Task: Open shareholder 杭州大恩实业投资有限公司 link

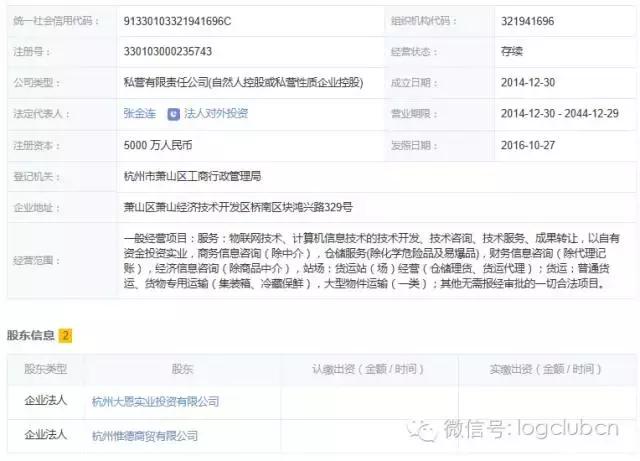Action: (155, 402)
